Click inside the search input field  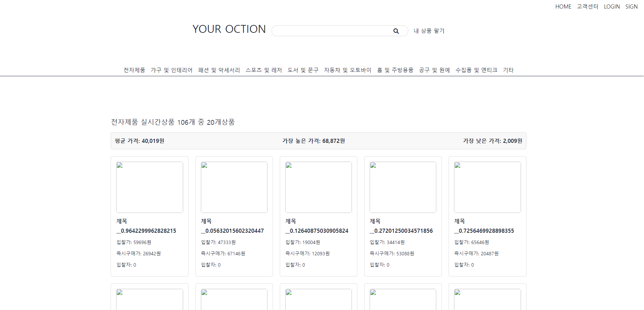coord(331,31)
